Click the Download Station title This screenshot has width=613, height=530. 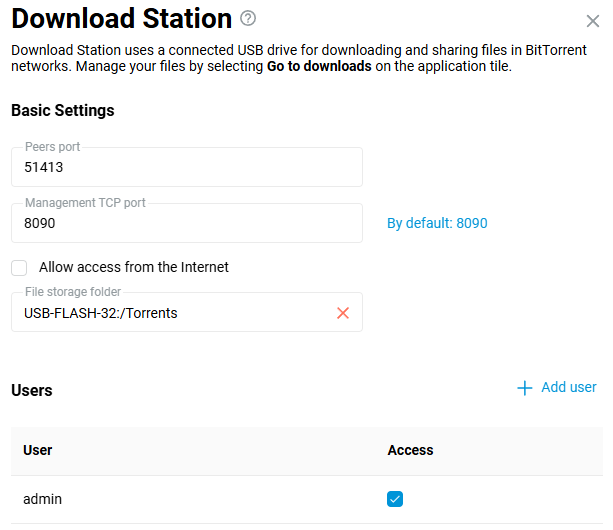pyautogui.click(x=121, y=18)
